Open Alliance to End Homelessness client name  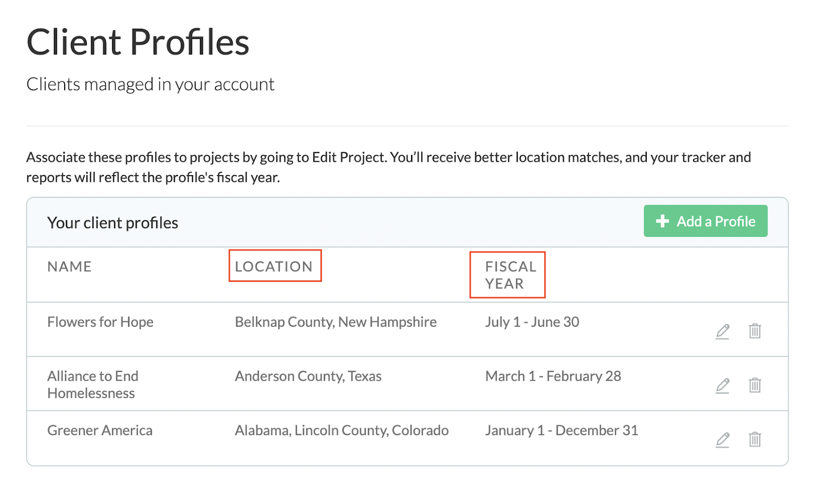(93, 384)
